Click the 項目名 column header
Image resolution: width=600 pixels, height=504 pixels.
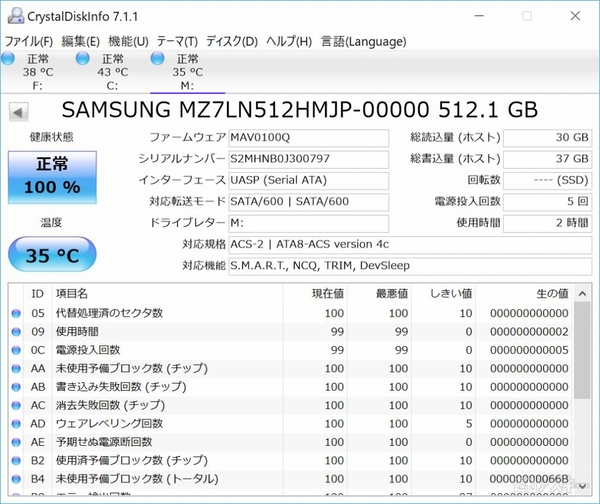[72, 294]
